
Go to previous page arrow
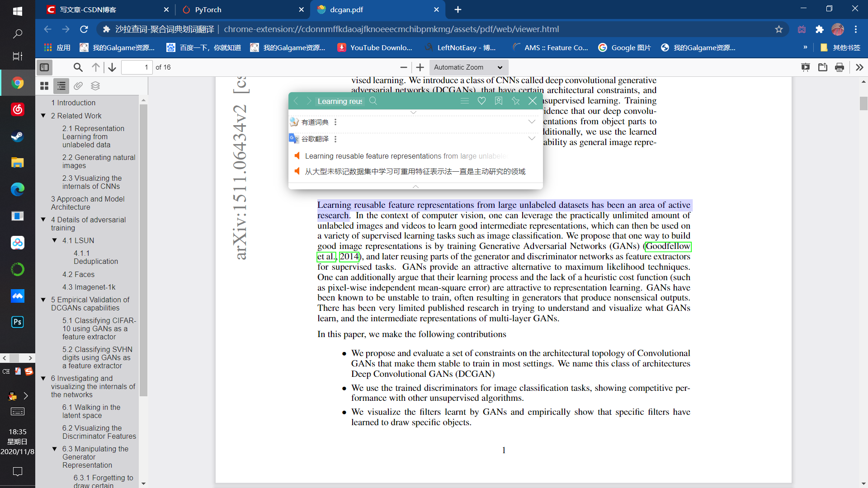pyautogui.click(x=96, y=67)
